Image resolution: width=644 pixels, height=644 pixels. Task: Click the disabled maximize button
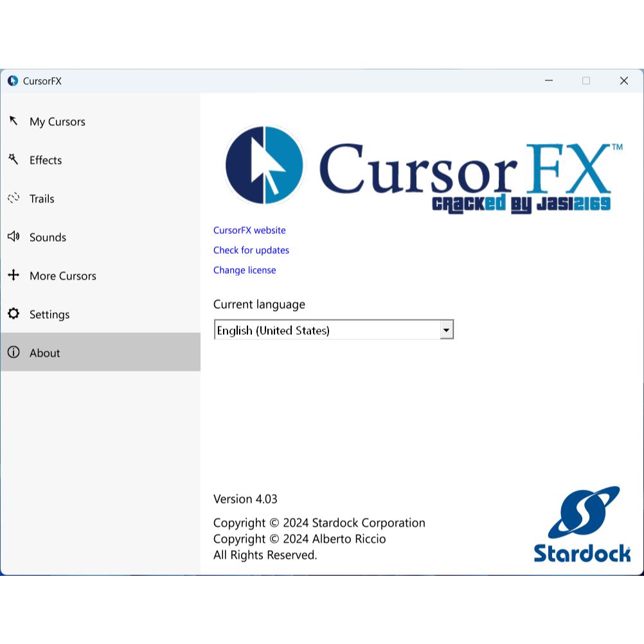click(x=586, y=81)
